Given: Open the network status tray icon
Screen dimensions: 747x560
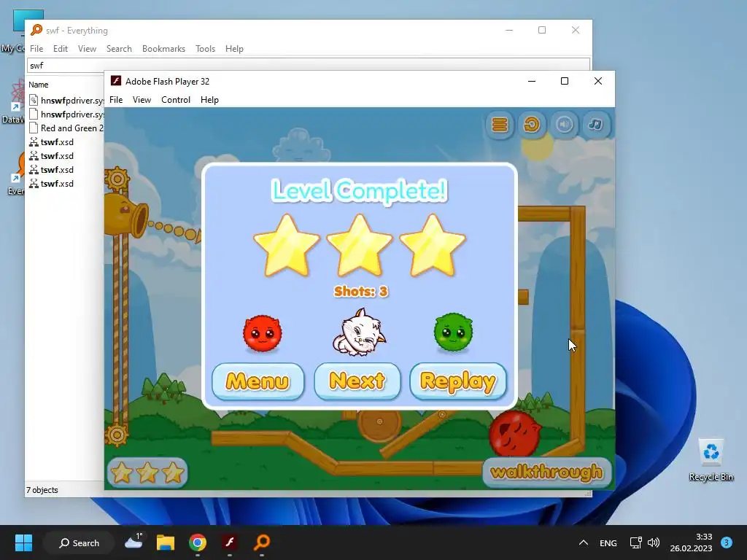Looking at the screenshot, I should click(635, 542).
